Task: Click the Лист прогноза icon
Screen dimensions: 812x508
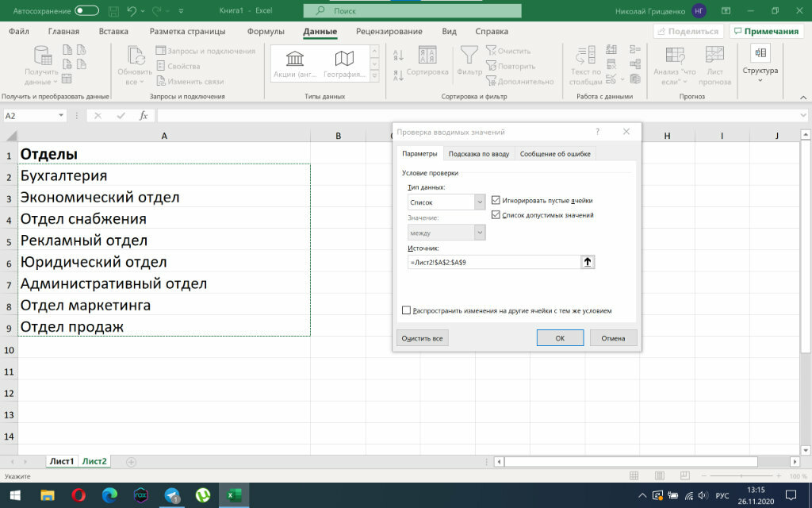Action: tap(714, 55)
